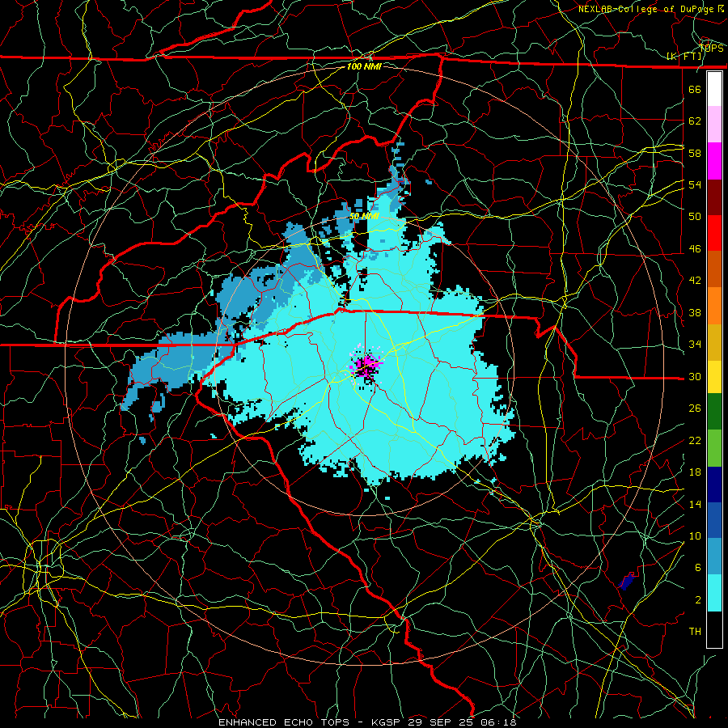Click the '54' legend scale value
728x728 pixels.
695,184
